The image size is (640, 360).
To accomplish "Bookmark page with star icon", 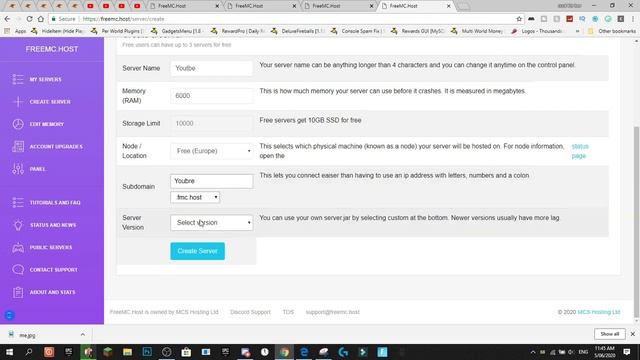I will (519, 19).
